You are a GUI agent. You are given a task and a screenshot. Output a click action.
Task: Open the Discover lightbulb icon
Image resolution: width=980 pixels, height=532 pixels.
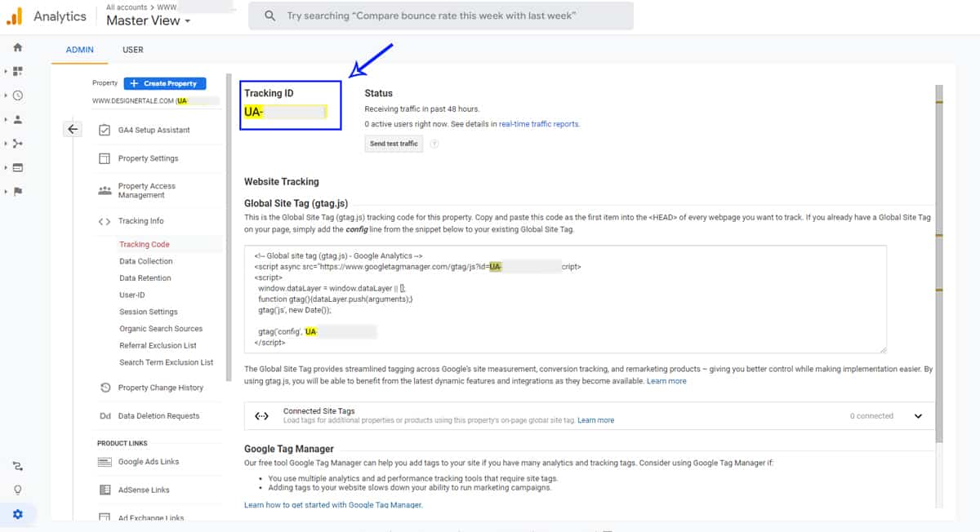point(18,490)
